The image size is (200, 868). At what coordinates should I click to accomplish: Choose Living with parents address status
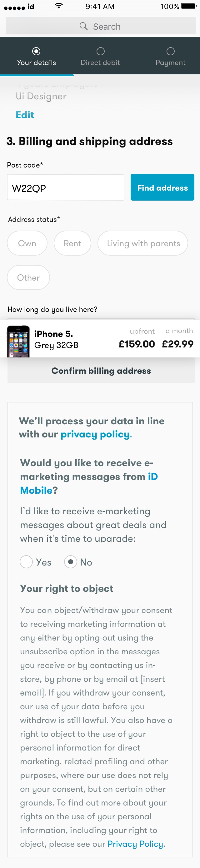143,243
